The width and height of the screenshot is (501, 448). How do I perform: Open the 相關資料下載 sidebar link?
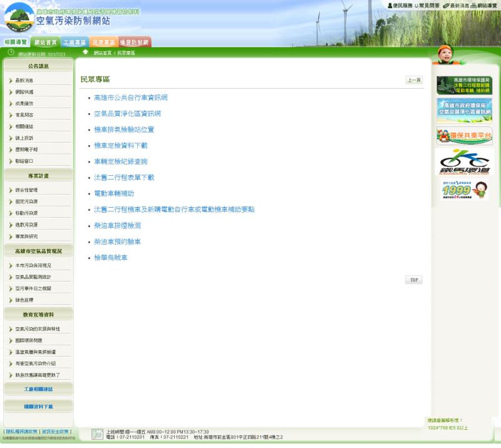tap(38, 407)
